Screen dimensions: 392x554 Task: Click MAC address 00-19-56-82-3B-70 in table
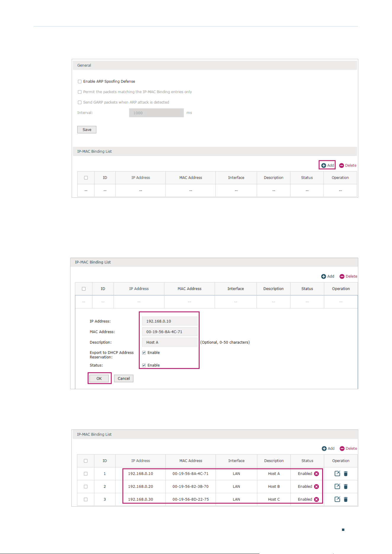click(x=191, y=487)
